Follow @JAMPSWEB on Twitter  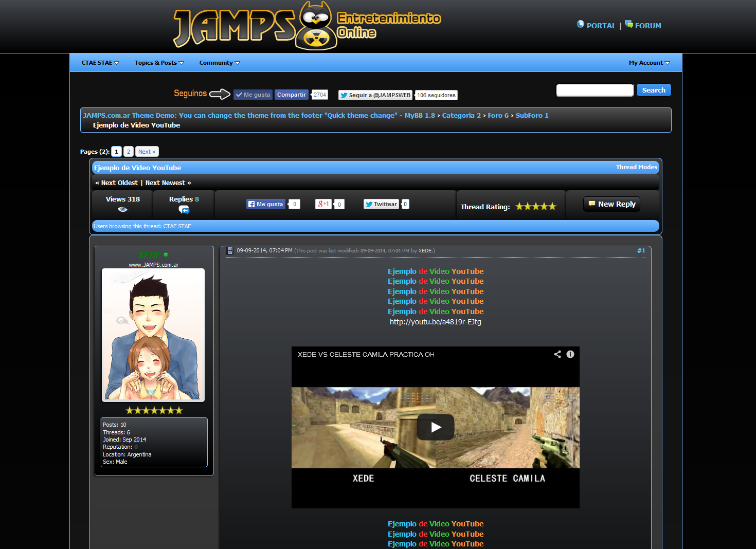(x=375, y=95)
